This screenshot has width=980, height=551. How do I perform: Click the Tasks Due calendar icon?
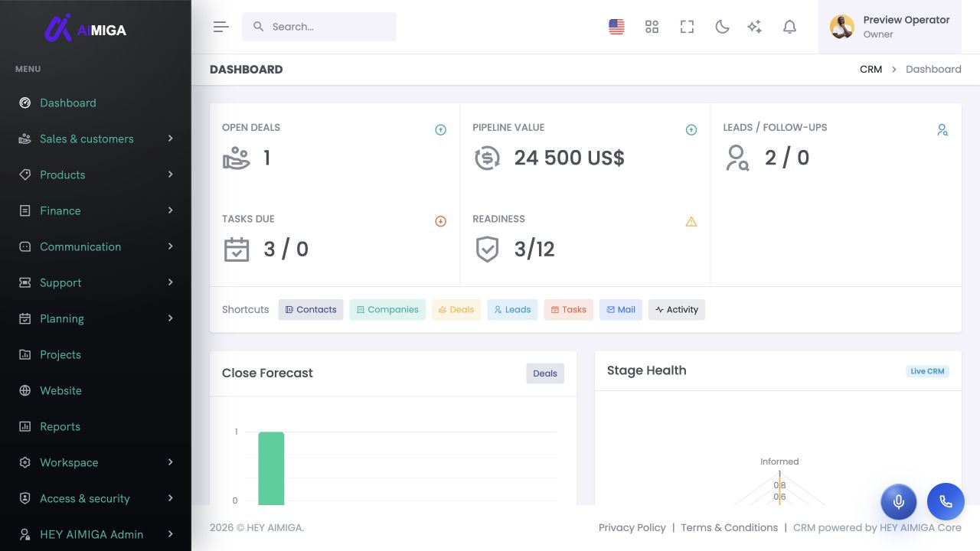click(x=237, y=249)
